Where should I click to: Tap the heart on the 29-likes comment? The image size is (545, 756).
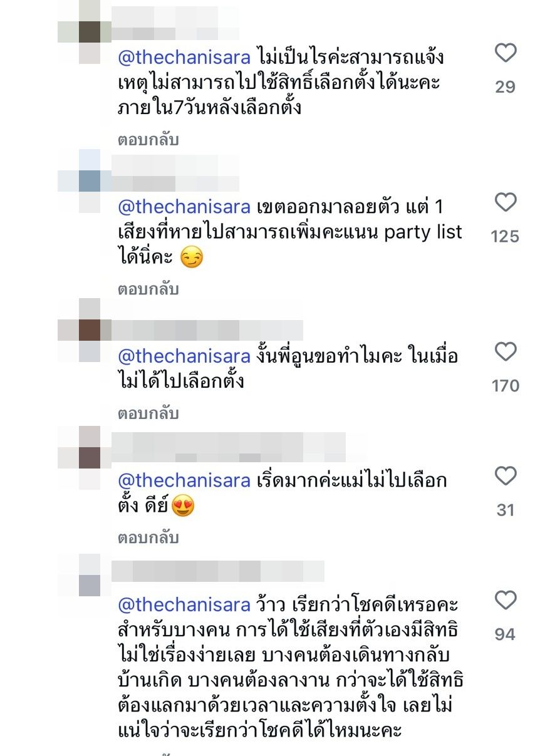(x=505, y=54)
